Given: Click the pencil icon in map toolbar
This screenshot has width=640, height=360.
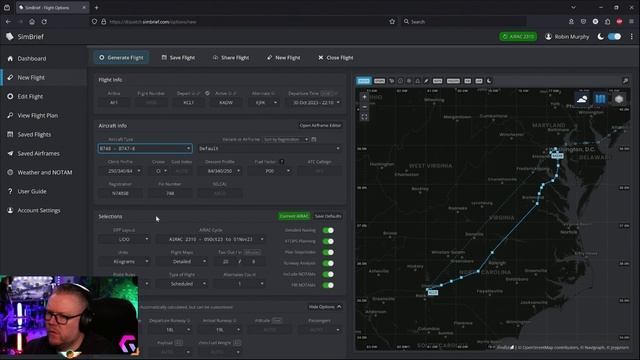Looking at the screenshot, I should point(426,81).
